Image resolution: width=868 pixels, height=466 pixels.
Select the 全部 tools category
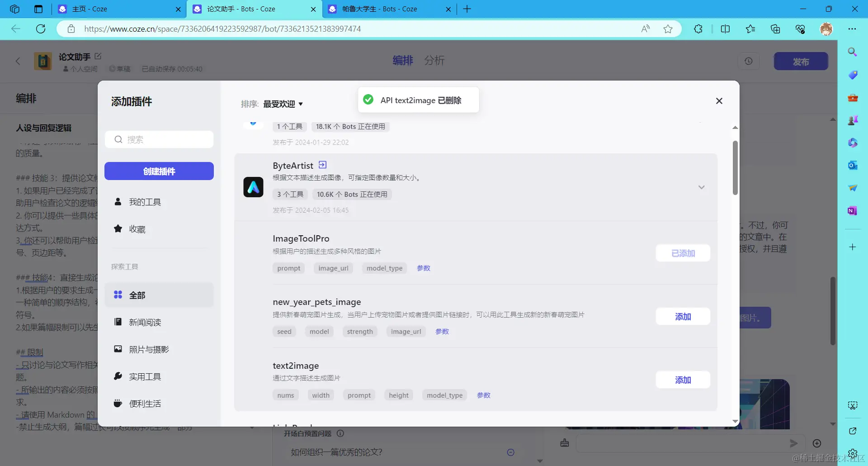[159, 295]
